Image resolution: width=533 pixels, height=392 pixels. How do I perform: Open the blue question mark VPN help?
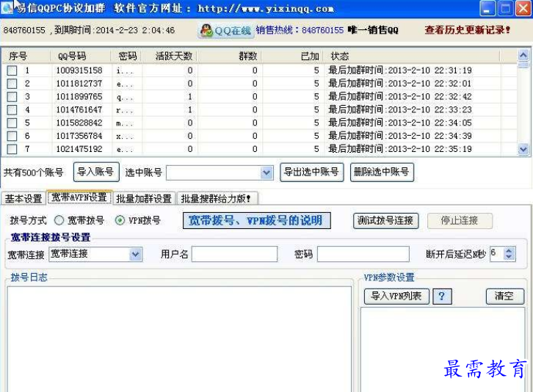[x=442, y=296]
